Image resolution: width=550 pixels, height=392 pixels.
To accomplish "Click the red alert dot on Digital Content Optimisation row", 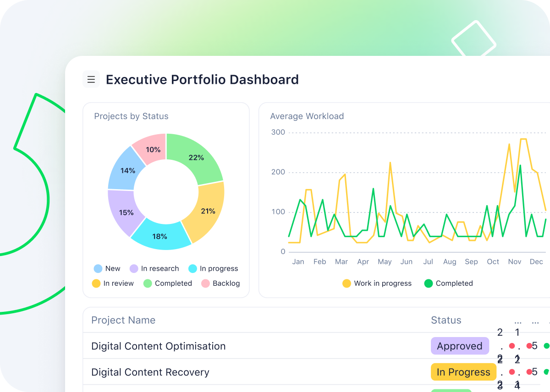I will coord(512,346).
